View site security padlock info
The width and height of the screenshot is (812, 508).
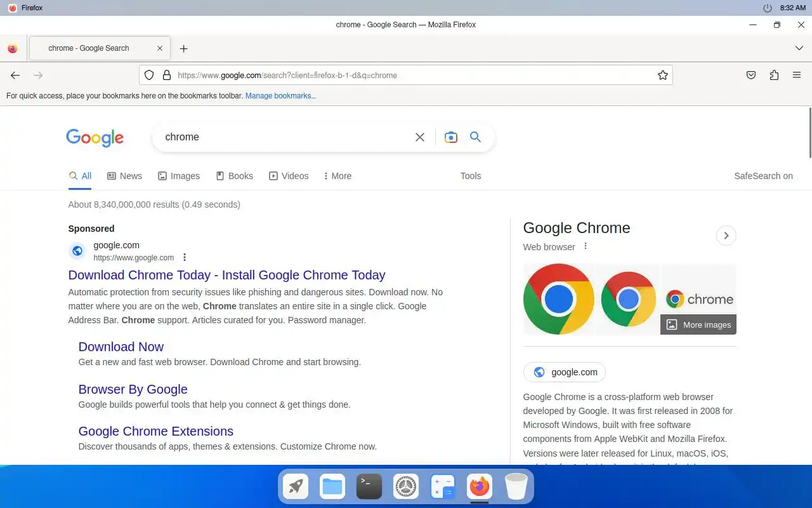pos(167,75)
